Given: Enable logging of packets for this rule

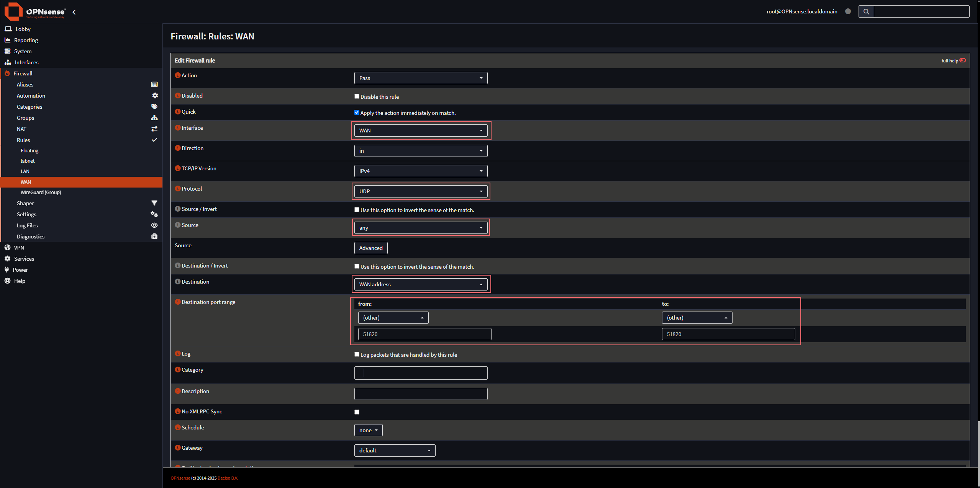Looking at the screenshot, I should 357,354.
